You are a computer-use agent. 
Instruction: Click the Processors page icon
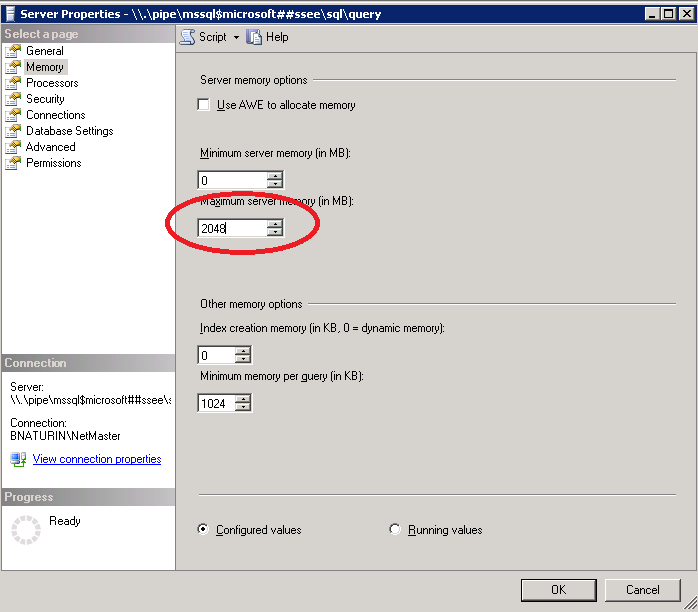(13, 83)
